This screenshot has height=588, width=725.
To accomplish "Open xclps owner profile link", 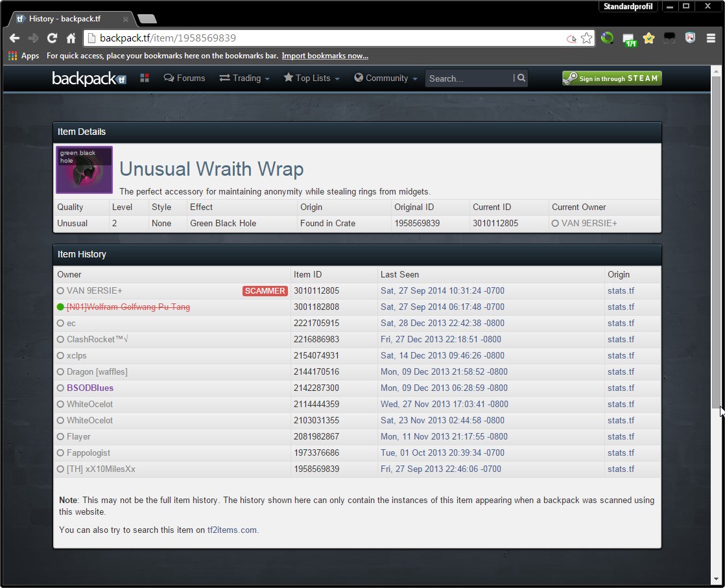I will (x=77, y=355).
